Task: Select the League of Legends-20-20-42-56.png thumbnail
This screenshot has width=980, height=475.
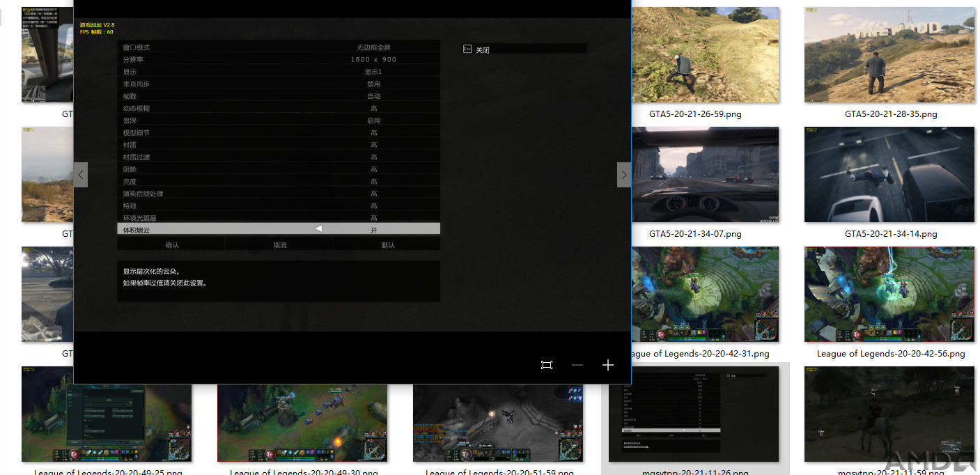Action: click(889, 295)
